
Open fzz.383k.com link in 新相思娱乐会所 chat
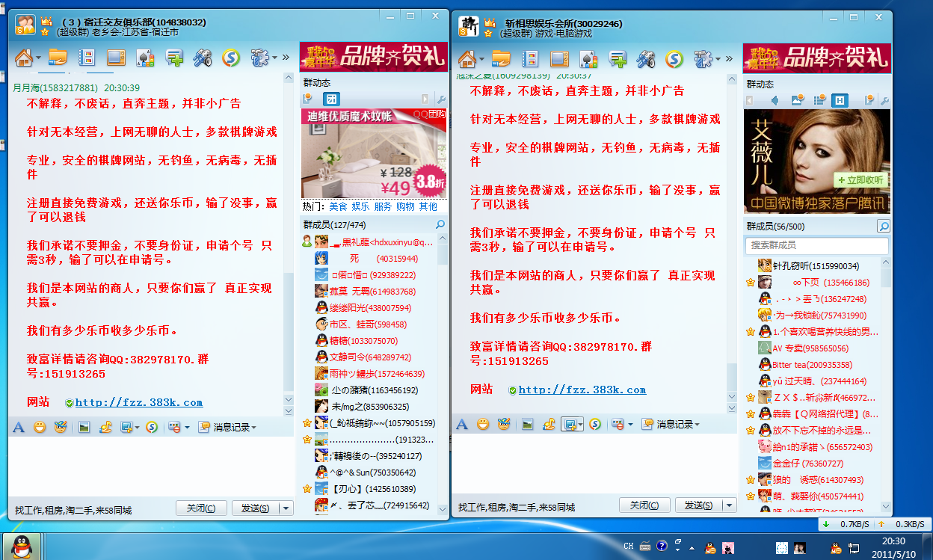(582, 390)
